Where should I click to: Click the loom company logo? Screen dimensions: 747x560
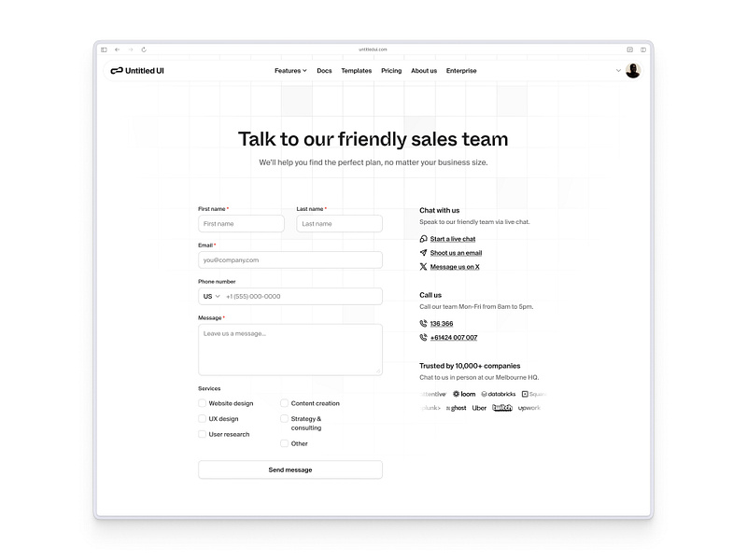464,394
